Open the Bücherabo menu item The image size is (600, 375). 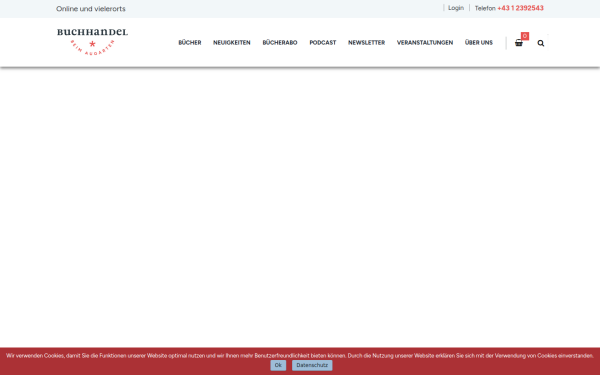[x=280, y=42]
